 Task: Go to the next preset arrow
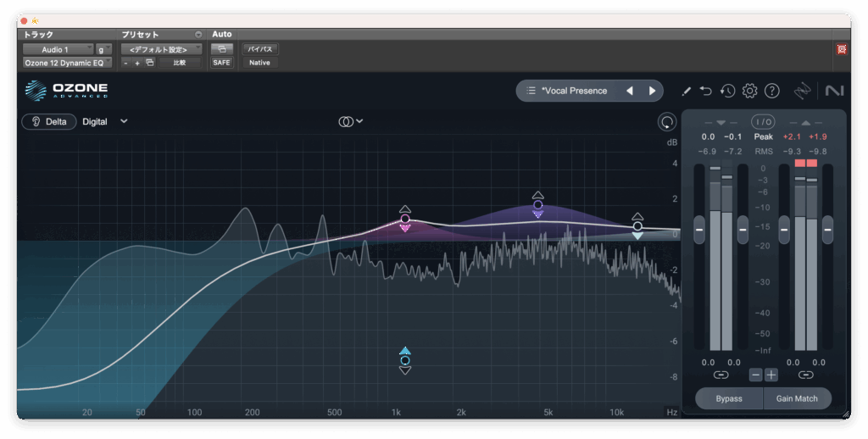tap(652, 91)
